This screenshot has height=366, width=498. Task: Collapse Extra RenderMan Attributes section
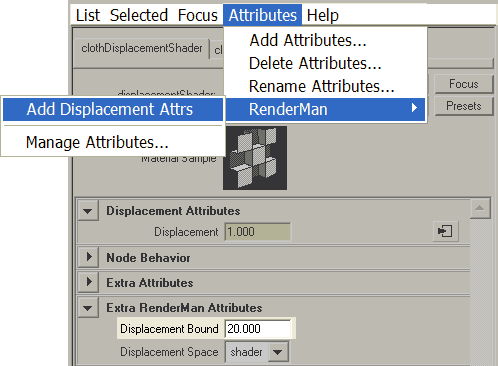[x=88, y=307]
